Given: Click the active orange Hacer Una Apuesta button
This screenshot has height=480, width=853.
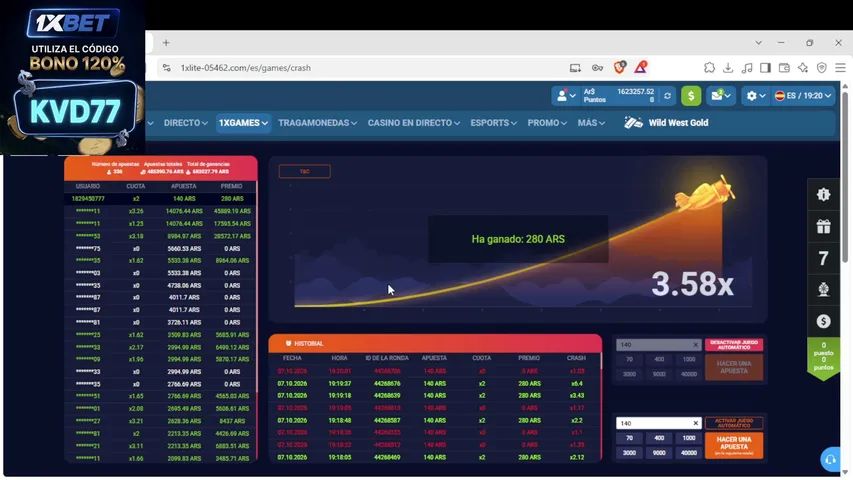Looking at the screenshot, I should click(734, 446).
